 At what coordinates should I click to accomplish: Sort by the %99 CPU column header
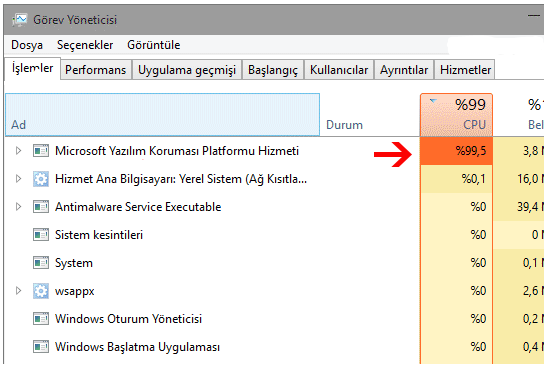[456, 115]
